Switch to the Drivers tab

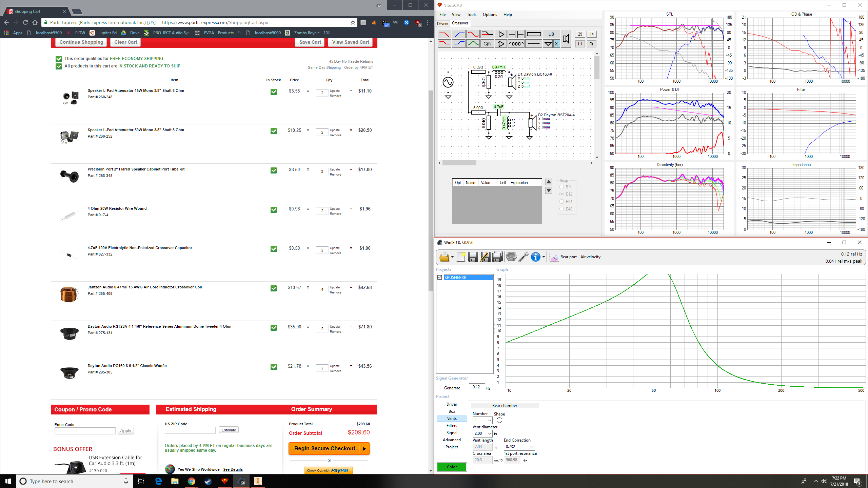[x=442, y=23]
